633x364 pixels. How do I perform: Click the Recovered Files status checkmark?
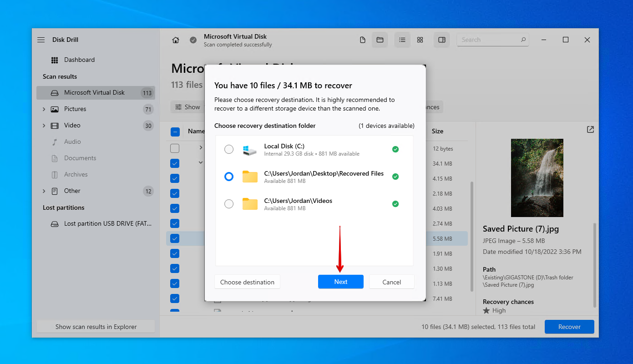point(395,177)
